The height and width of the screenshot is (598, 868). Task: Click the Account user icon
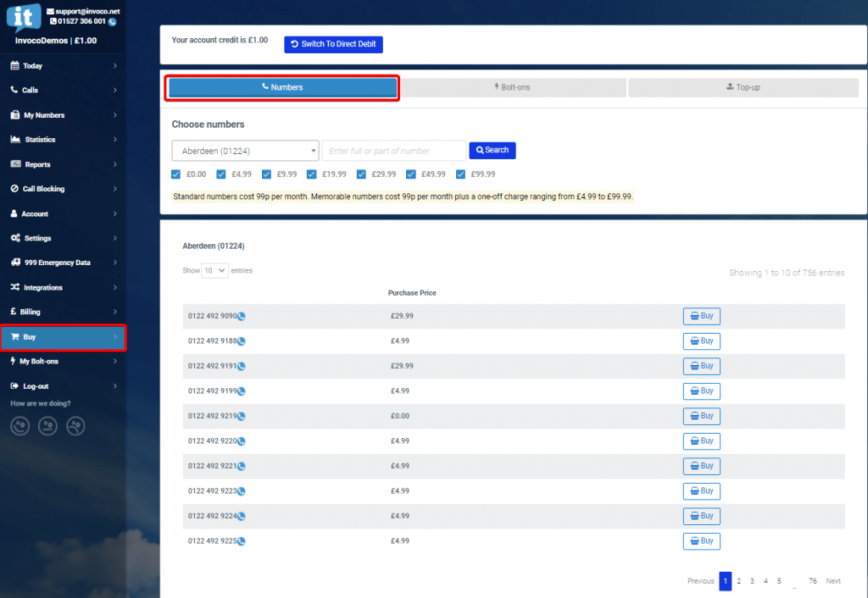(14, 213)
